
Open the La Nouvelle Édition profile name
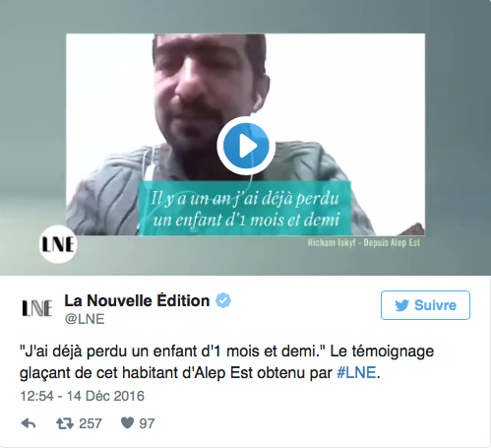(x=137, y=300)
